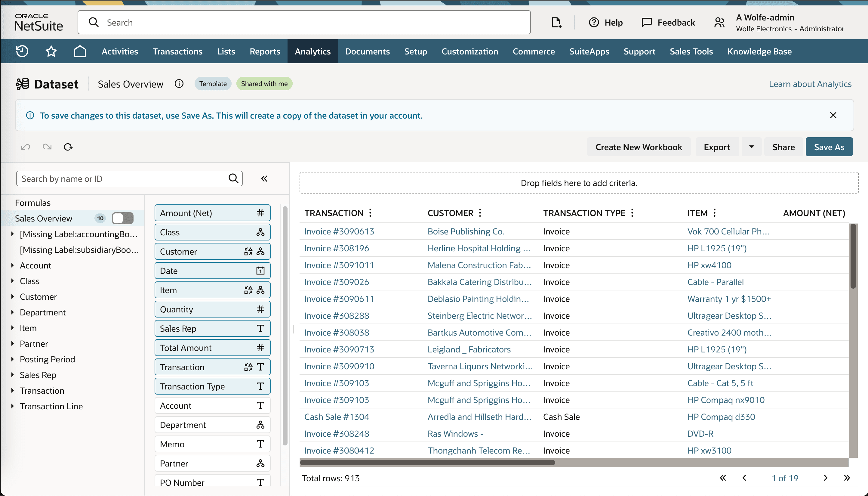Image resolution: width=868 pixels, height=496 pixels.
Task: Open the Analytics menu
Action: pyautogui.click(x=312, y=51)
